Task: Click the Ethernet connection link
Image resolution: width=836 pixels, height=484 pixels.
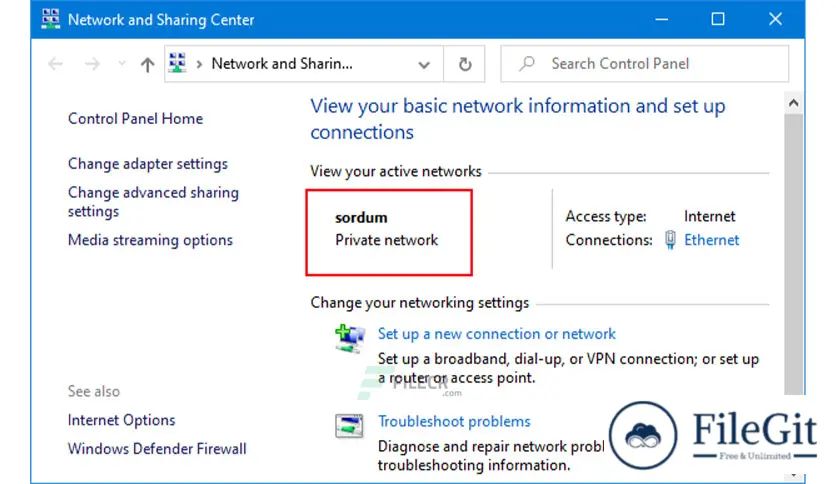Action: point(711,240)
